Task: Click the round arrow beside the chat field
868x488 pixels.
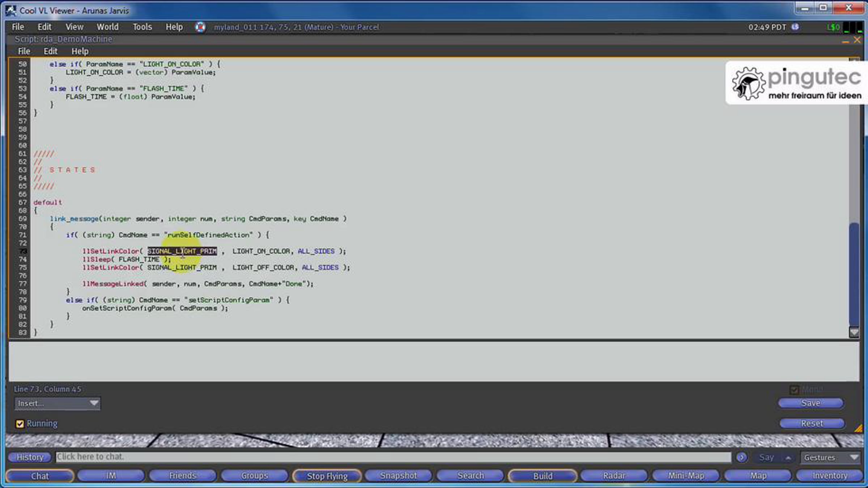Action: [741, 457]
